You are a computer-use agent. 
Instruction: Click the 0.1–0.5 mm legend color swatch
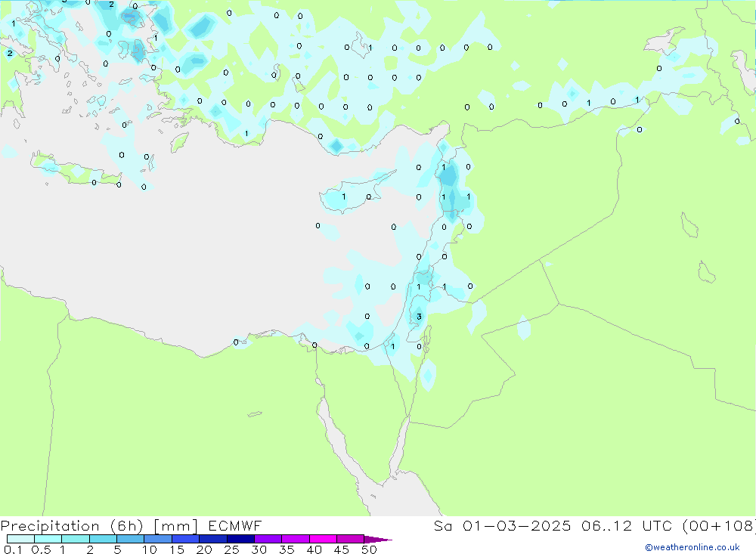pyautogui.click(x=20, y=539)
